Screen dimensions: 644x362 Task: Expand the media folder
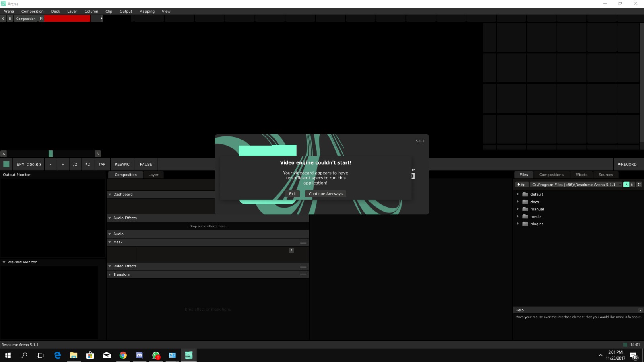(518, 216)
